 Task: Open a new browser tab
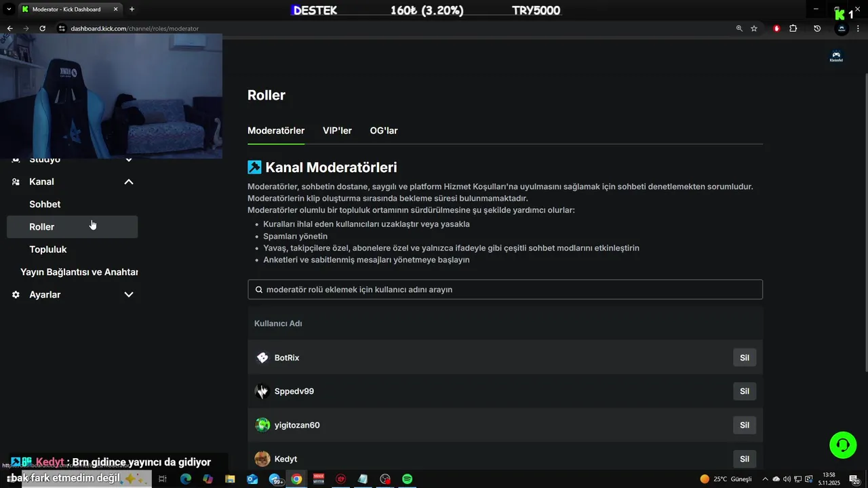coord(132,9)
